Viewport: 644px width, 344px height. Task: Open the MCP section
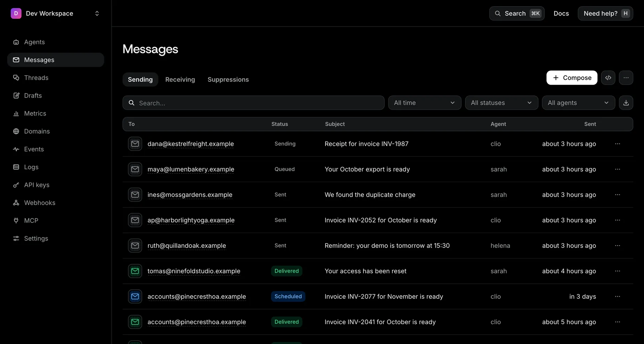click(55, 220)
